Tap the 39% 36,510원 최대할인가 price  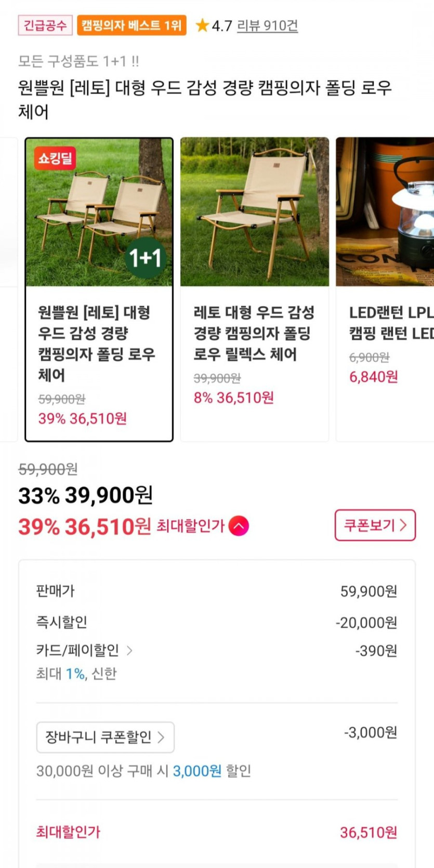[x=85, y=527]
